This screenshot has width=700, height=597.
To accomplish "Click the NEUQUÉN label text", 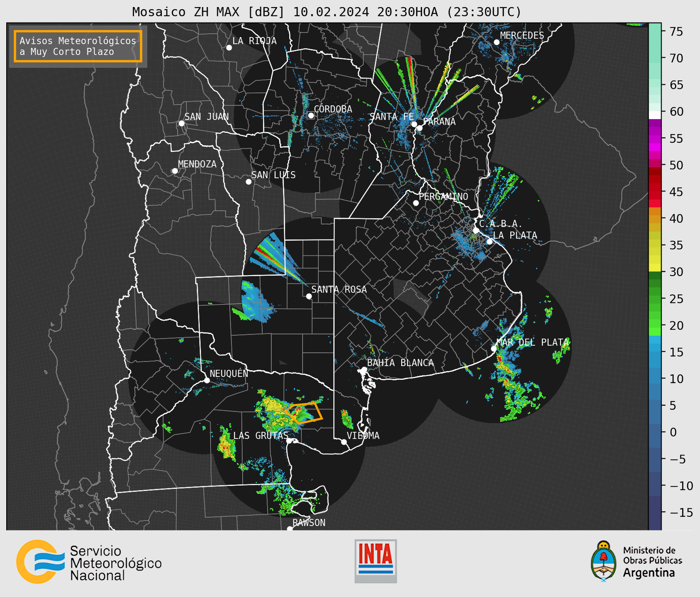I will tap(229, 373).
